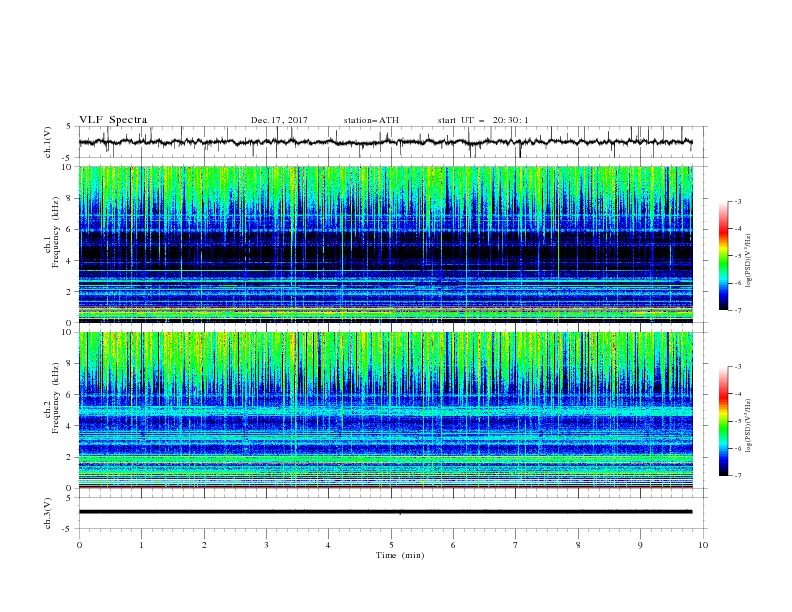The width and height of the screenshot is (792, 612).
Task: Click time axis tick label "4"
Action: click(x=328, y=545)
